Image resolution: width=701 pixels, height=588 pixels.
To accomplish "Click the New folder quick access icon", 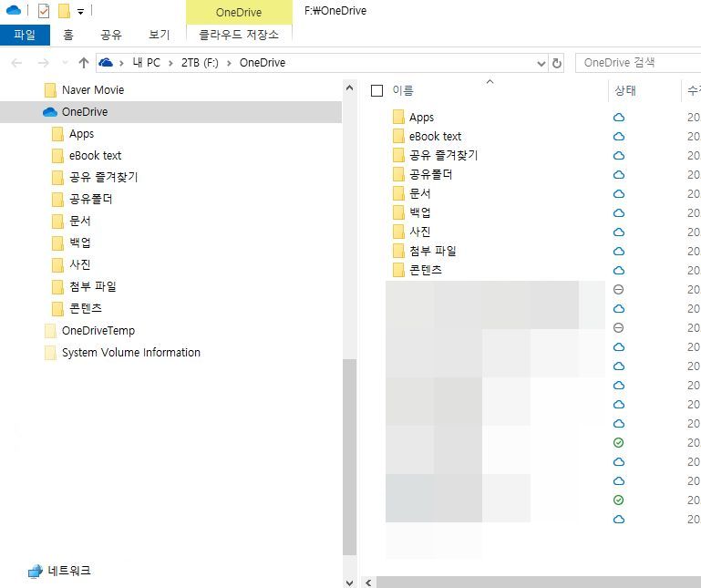I will pos(65,11).
